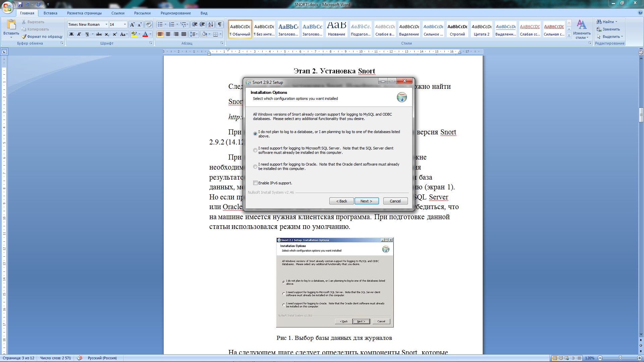Click the numbered list icon

pos(172,24)
